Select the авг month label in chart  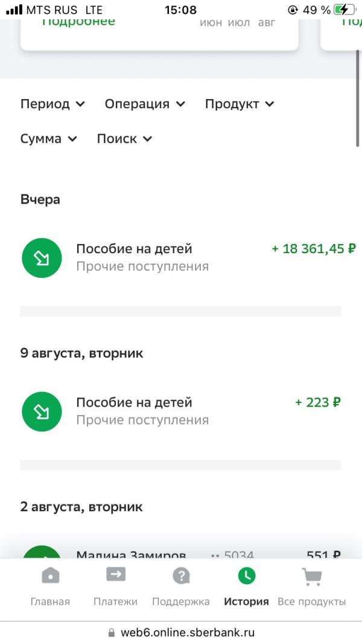(x=267, y=24)
